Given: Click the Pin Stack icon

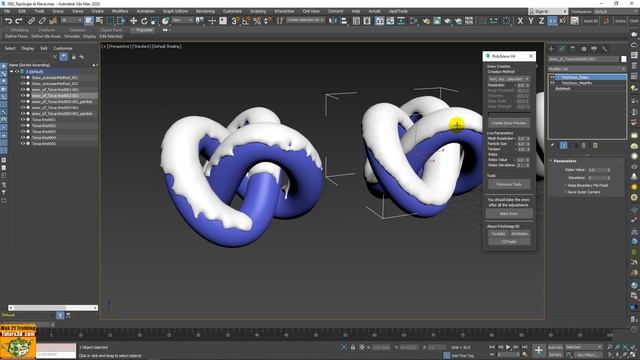Looking at the screenshot, I should click(552, 145).
